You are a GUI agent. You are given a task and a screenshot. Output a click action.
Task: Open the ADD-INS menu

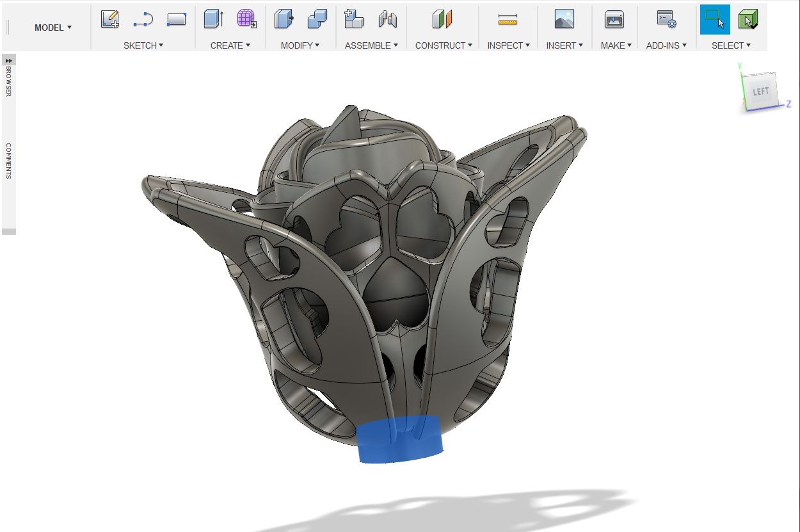point(666,45)
